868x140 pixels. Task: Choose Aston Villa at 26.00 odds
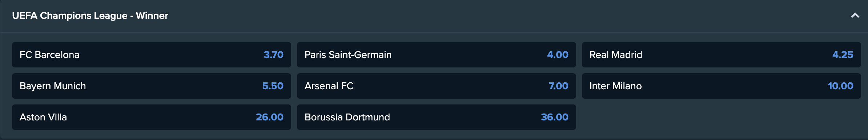pos(152,117)
